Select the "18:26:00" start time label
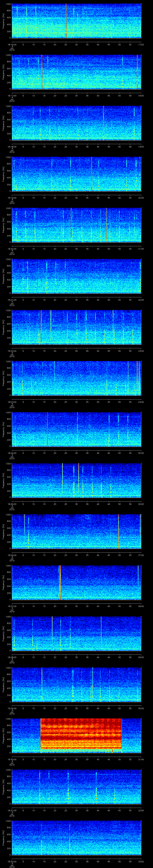 click(12, 555)
